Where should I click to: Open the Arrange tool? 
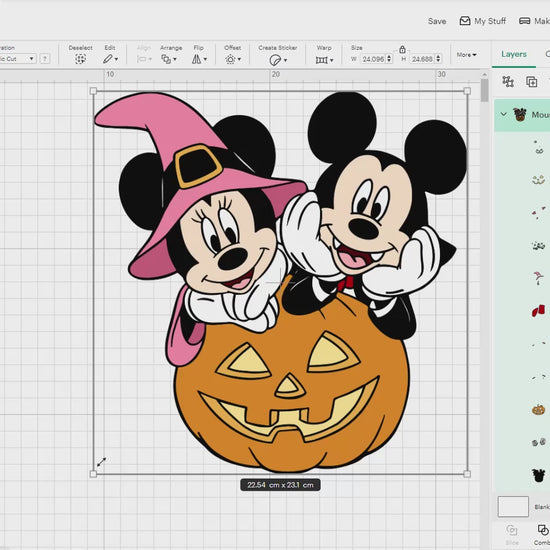[166, 59]
